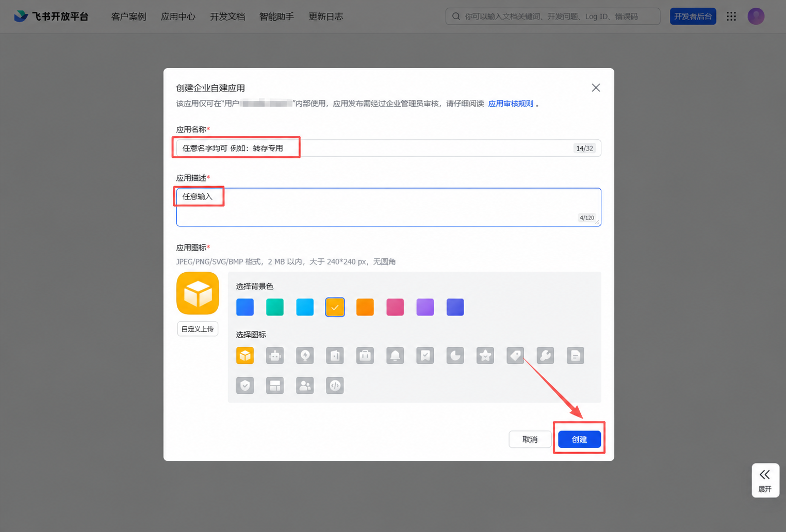Choose the wrench tool app icon
This screenshot has height=532, width=786.
click(x=545, y=356)
